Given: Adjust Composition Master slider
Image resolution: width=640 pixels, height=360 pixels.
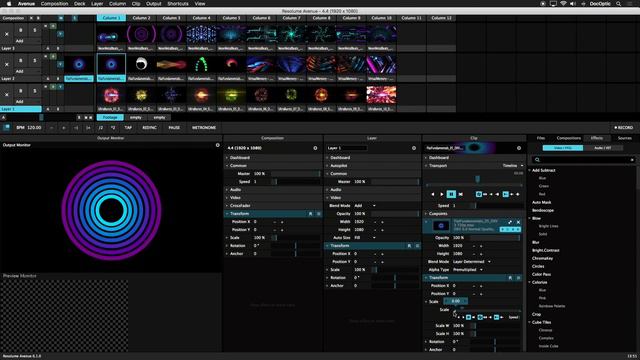Looking at the screenshot, I should pos(296,174).
